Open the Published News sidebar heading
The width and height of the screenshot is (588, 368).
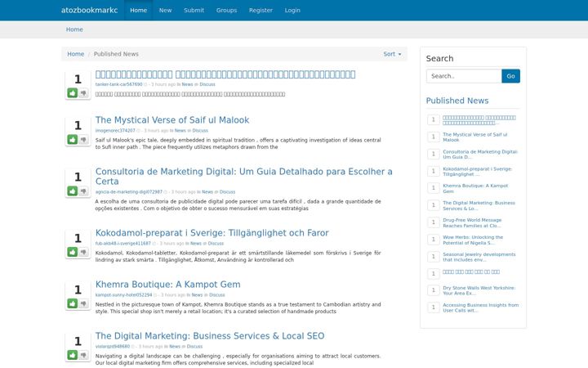457,101
